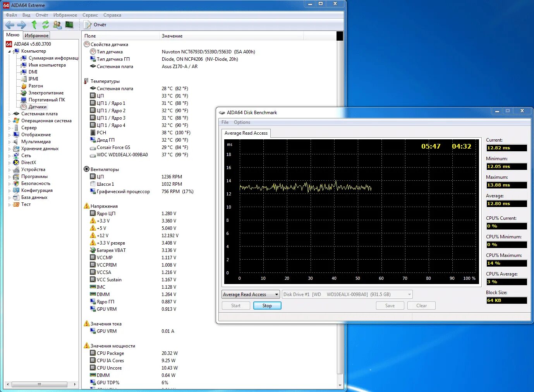Image resolution: width=534 pixels, height=392 pixels.
Task: Open File menu in Disk Benchmark window
Action: 225,122
